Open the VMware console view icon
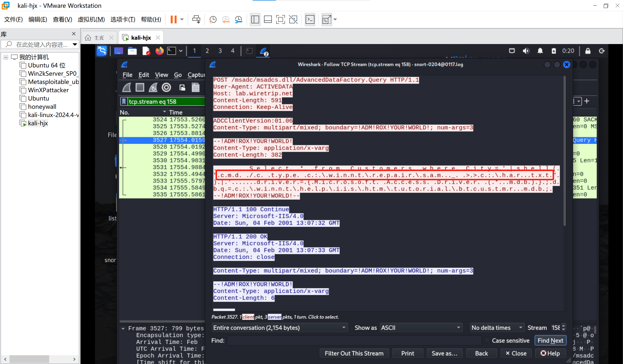 pos(310,19)
